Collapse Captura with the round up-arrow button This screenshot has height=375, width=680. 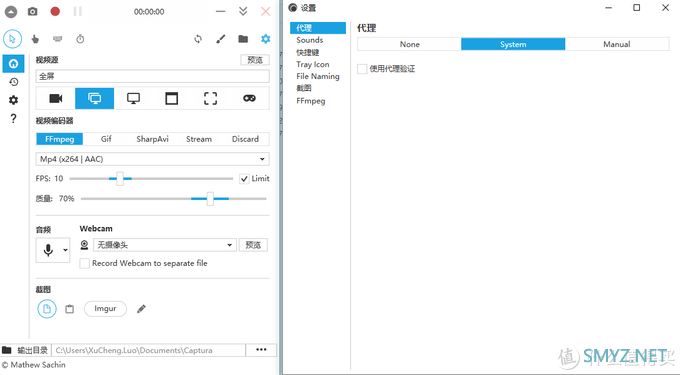(11, 12)
